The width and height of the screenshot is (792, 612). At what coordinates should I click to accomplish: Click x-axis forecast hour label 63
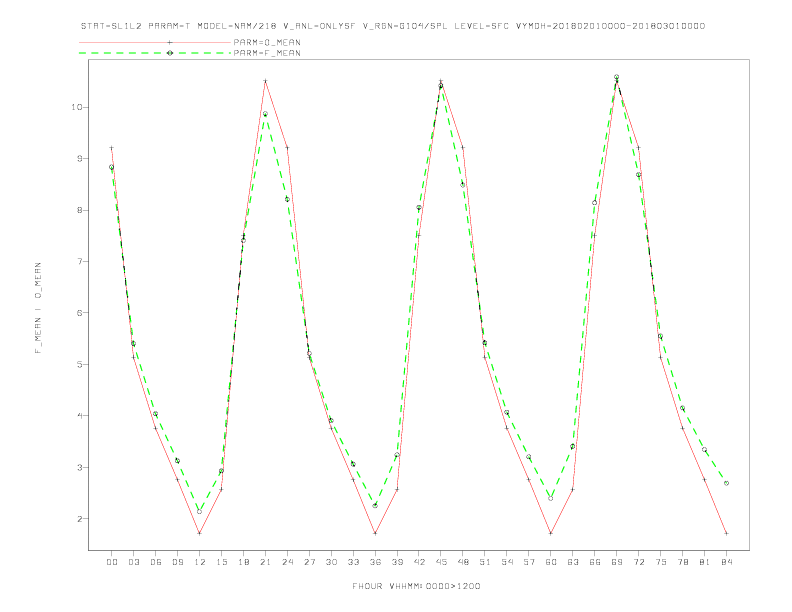pyautogui.click(x=573, y=562)
